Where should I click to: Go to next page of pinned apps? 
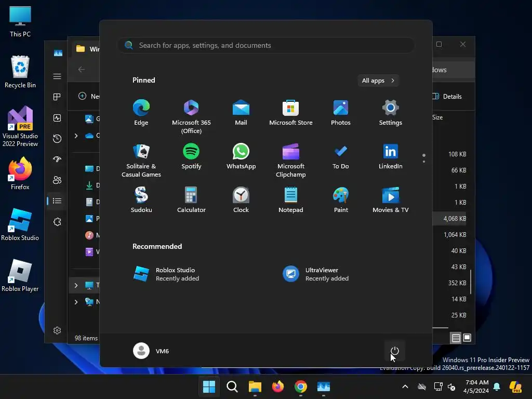[424, 162]
